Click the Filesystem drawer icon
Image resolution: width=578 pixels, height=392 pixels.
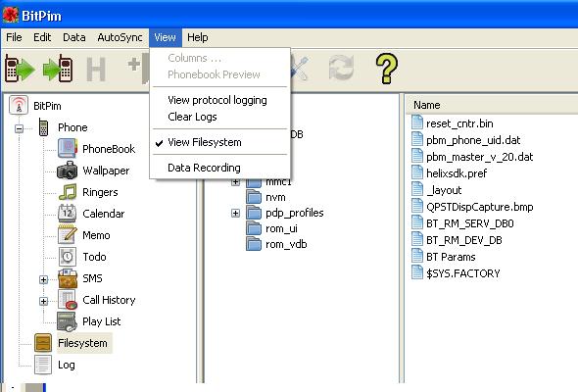[43, 343]
